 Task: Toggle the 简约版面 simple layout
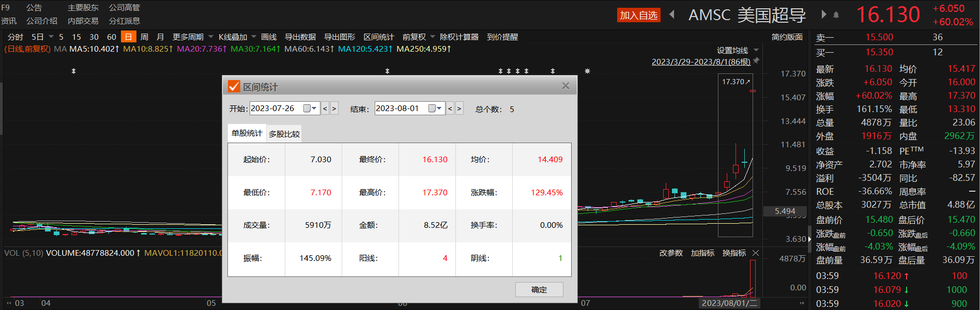[x=787, y=37]
